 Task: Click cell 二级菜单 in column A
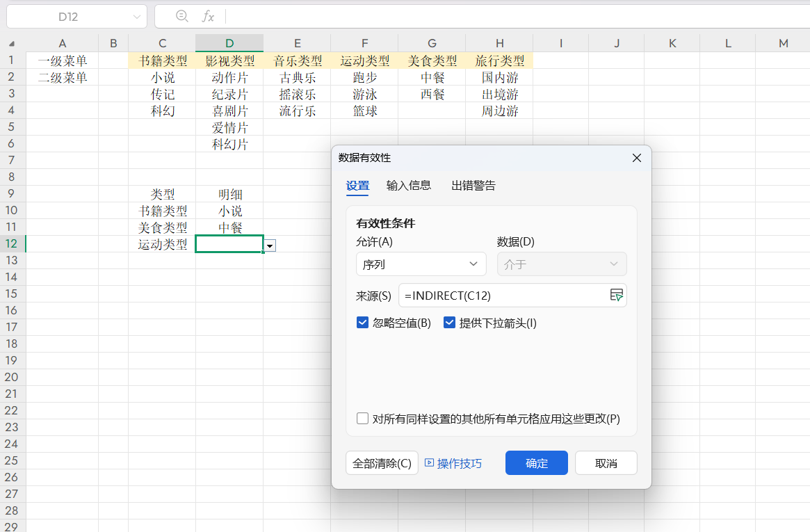pyautogui.click(x=62, y=77)
